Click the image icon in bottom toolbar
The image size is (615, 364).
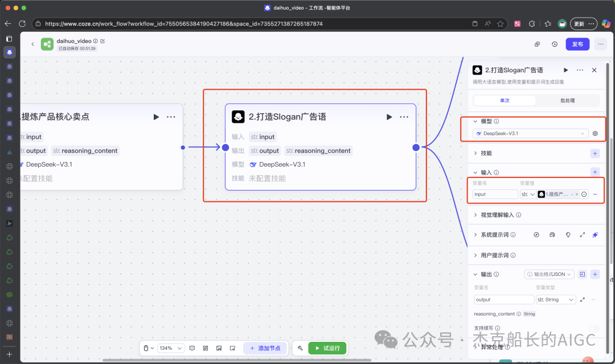pos(219,348)
